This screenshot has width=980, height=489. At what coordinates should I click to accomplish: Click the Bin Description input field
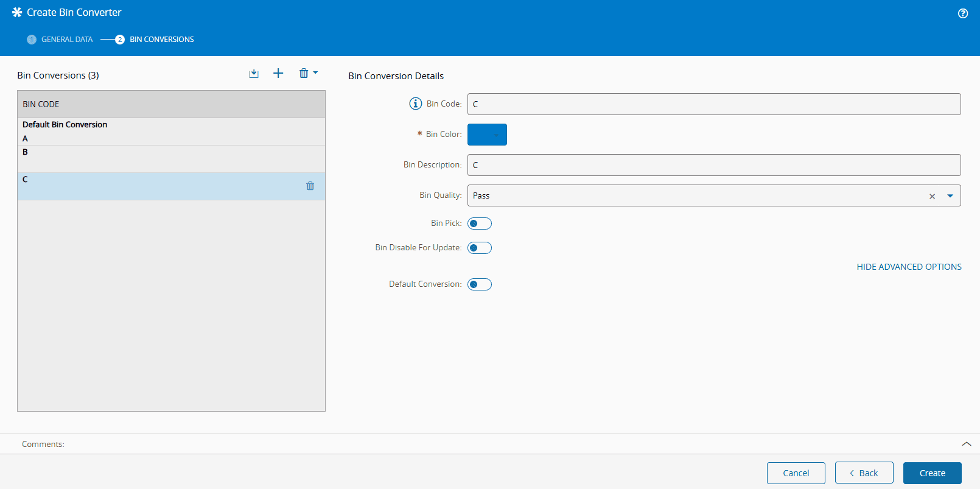click(x=713, y=165)
